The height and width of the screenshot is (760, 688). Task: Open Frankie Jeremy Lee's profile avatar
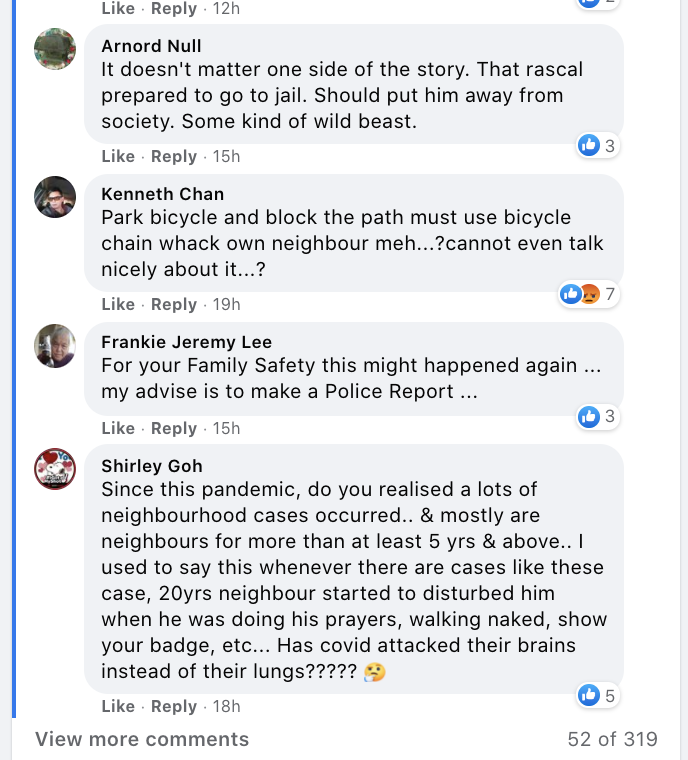point(55,345)
